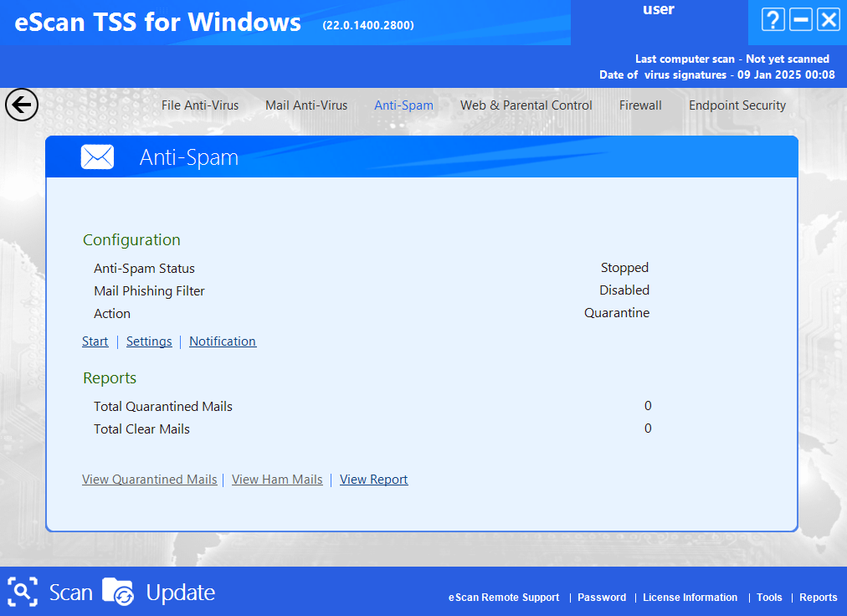Open eScan Remote Support
This screenshot has height=616, width=847.
click(504, 597)
